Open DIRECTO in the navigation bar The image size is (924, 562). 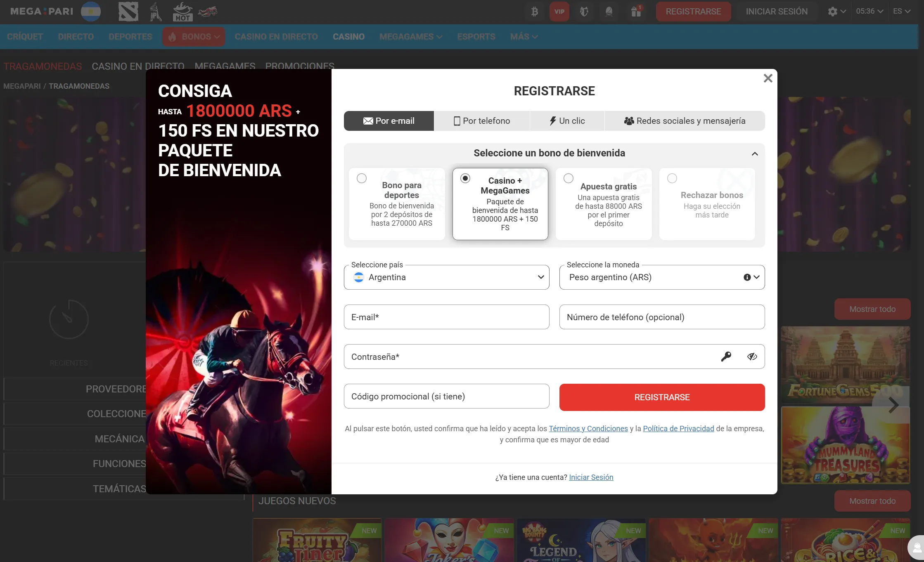[x=76, y=37]
